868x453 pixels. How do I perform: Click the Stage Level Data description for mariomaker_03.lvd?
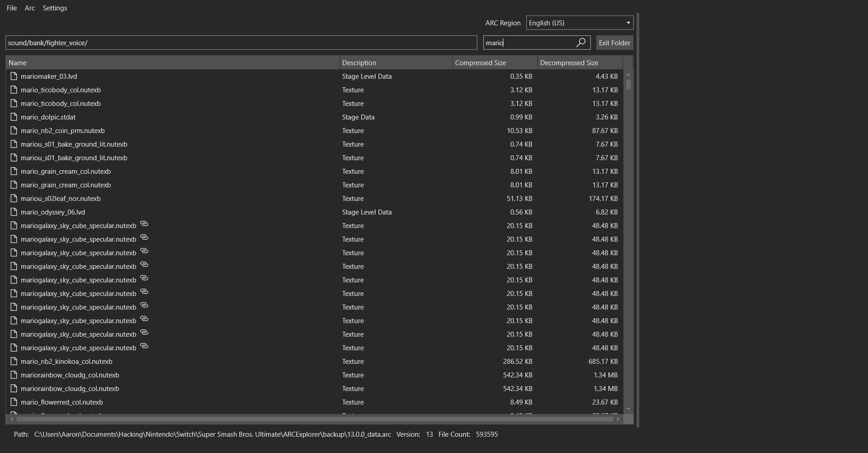[x=367, y=76]
